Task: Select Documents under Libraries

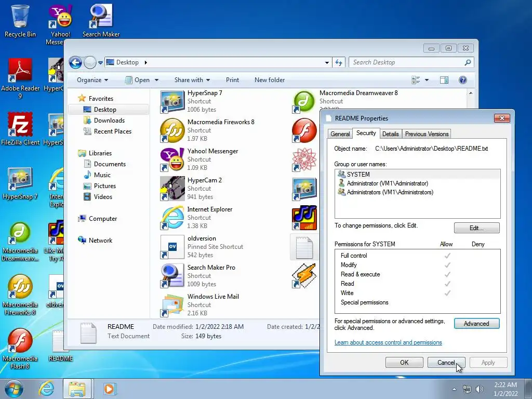Action: point(104,164)
